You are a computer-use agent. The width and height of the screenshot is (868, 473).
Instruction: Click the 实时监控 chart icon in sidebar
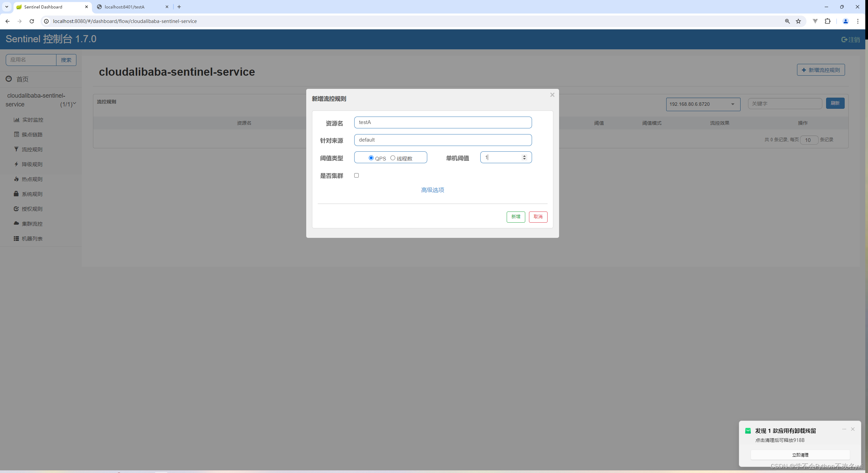[x=16, y=120]
